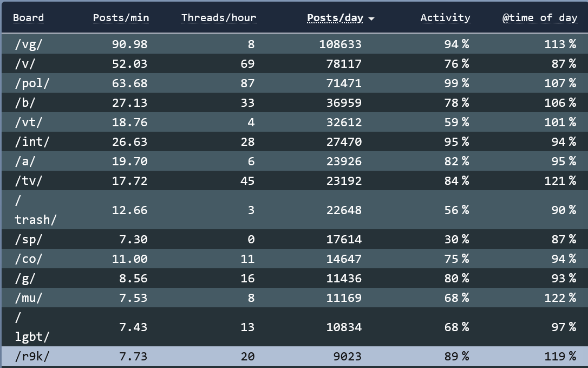Click the 11.00 posts/min value
The height and width of the screenshot is (368, 588).
coord(130,259)
